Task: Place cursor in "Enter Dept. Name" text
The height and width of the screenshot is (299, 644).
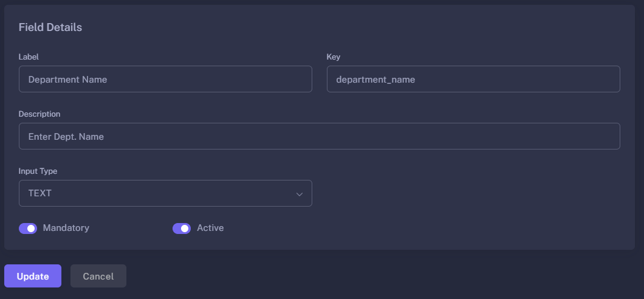Action: click(x=66, y=136)
